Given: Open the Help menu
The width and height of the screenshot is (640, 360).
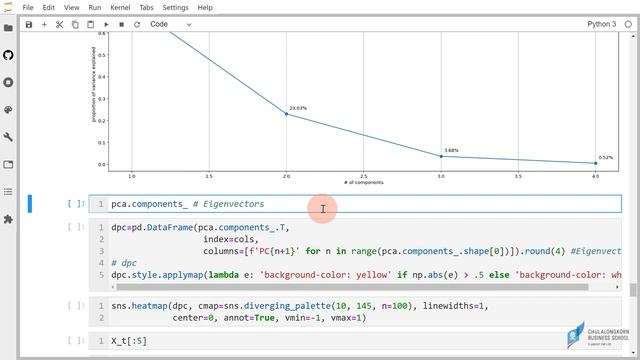Looking at the screenshot, I should pos(205,7).
